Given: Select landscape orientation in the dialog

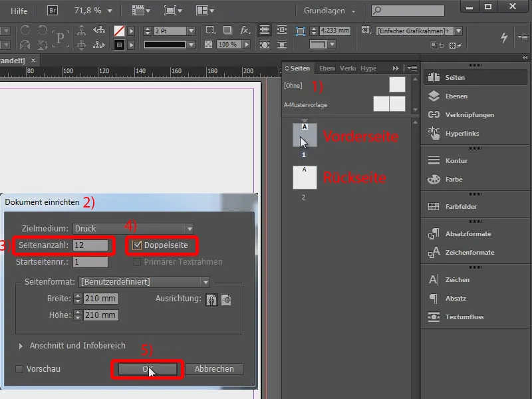Looking at the screenshot, I should point(226,300).
